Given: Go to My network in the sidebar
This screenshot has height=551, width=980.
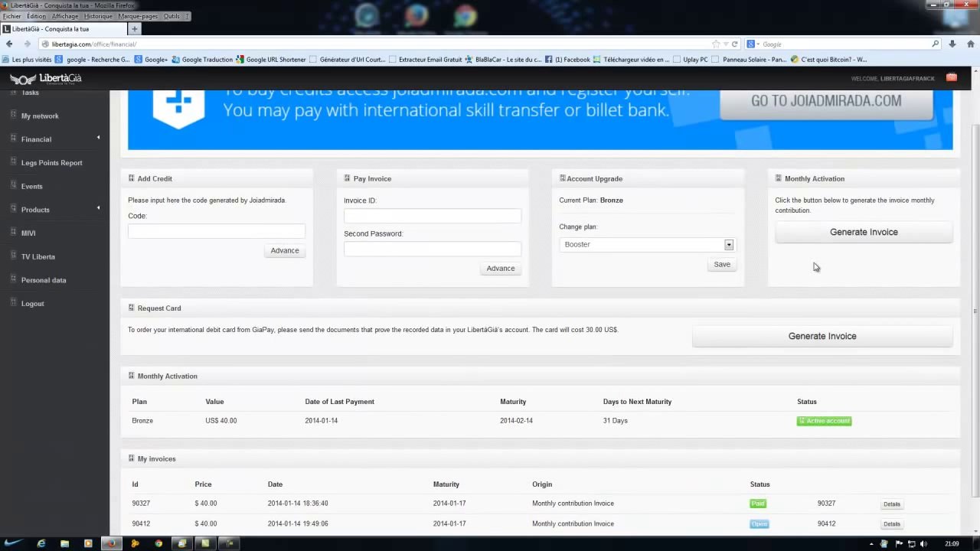Looking at the screenshot, I should pyautogui.click(x=40, y=116).
